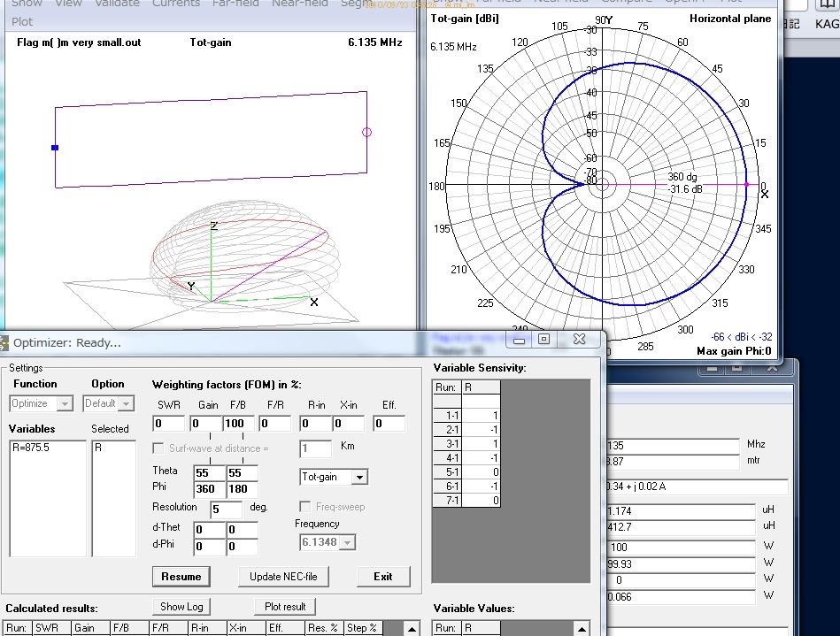The height and width of the screenshot is (636, 840).
Task: Click the second Theta angle field
Action: (243, 472)
